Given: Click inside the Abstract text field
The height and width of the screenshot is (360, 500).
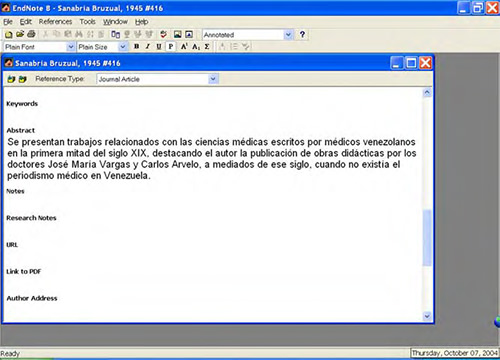Looking at the screenshot, I should click(212, 159).
